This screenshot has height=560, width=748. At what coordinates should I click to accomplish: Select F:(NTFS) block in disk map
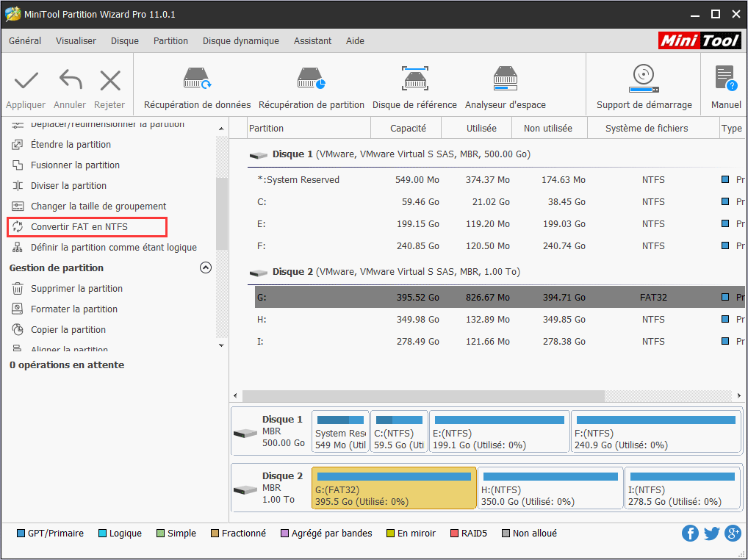(x=655, y=431)
